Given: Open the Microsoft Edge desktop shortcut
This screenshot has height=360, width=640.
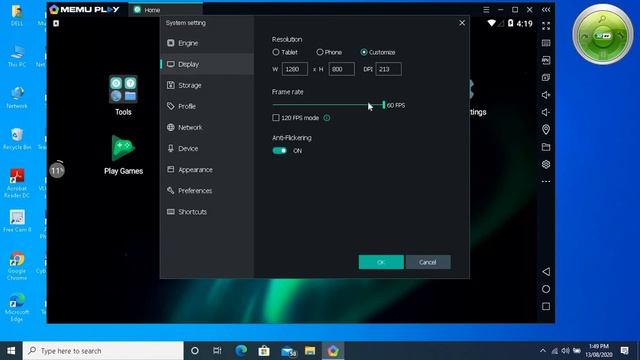Looking at the screenshot, I should (x=17, y=308).
